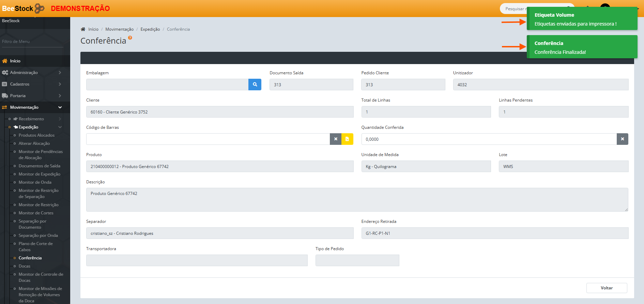644x304 pixels.
Task: Click the orange help icon beside Conferência
Action: tap(130, 38)
